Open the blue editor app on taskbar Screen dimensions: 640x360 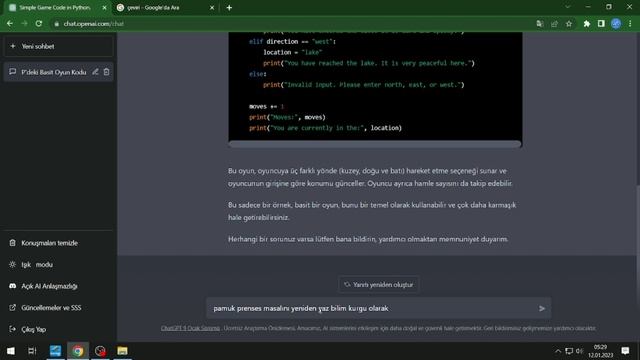tap(56, 351)
